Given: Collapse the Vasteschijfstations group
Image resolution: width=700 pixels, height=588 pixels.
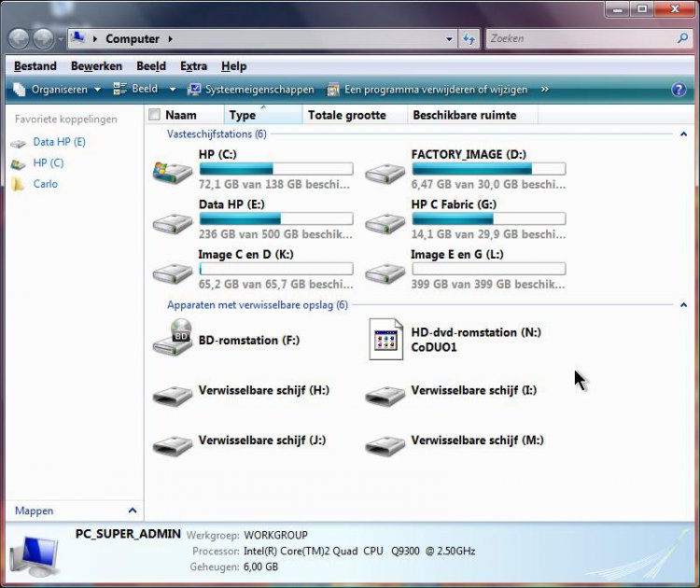Looking at the screenshot, I should (x=683, y=134).
